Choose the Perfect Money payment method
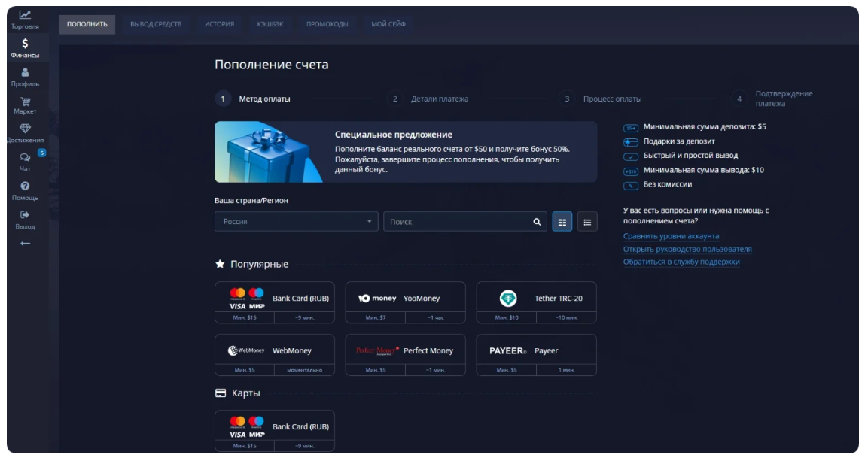 405,355
